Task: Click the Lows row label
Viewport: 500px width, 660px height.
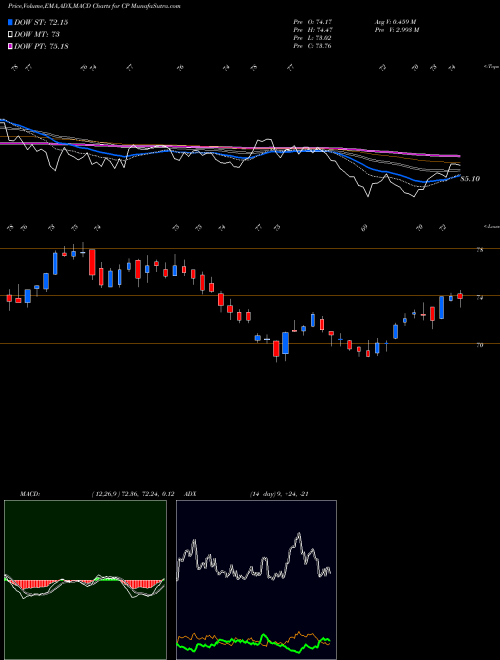Action: (491, 226)
